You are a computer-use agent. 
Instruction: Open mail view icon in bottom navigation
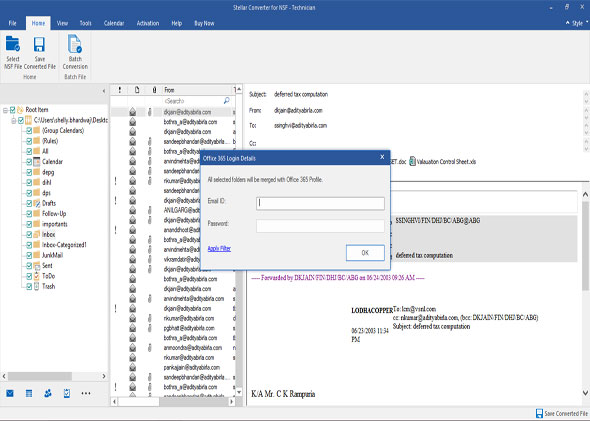(x=10, y=394)
